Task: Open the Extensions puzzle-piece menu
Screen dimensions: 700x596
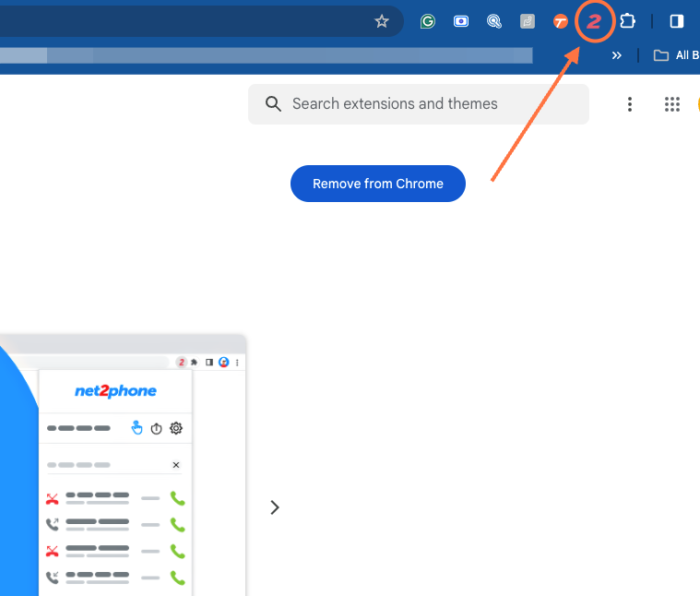Action: pos(628,21)
